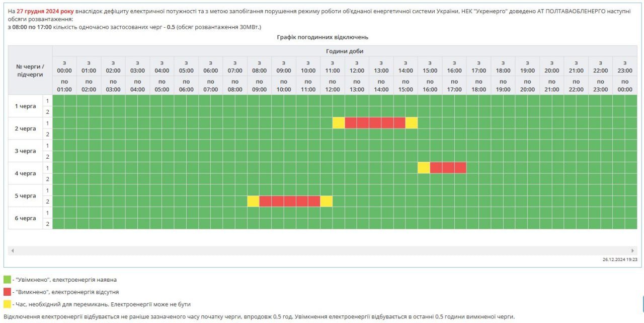The image size is (644, 323).
Task: Select the "5 черга" row label
Action: [25, 196]
